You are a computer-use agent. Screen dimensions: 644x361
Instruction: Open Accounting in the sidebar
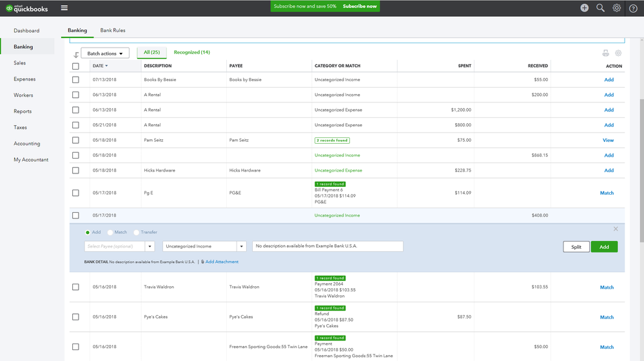pyautogui.click(x=26, y=144)
